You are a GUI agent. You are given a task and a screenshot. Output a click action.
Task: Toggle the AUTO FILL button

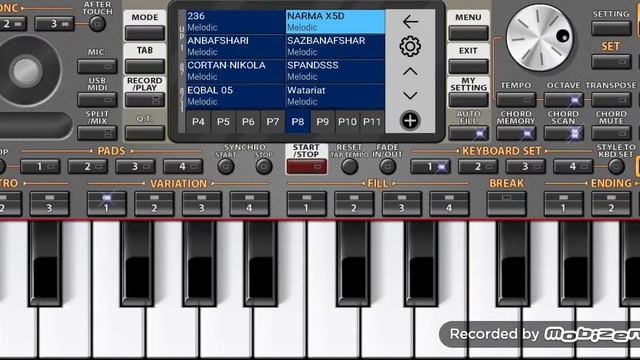click(x=468, y=133)
